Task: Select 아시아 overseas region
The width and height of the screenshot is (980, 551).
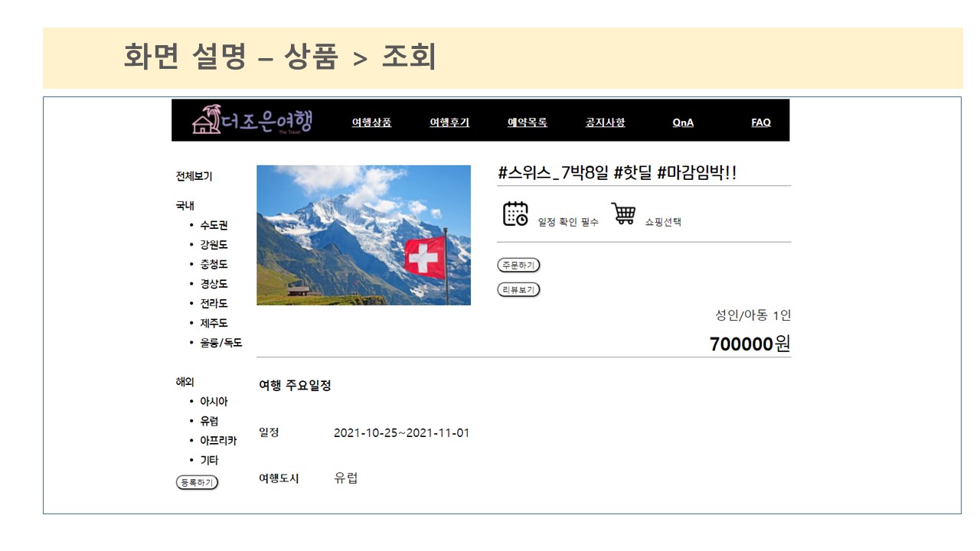Action: (214, 401)
